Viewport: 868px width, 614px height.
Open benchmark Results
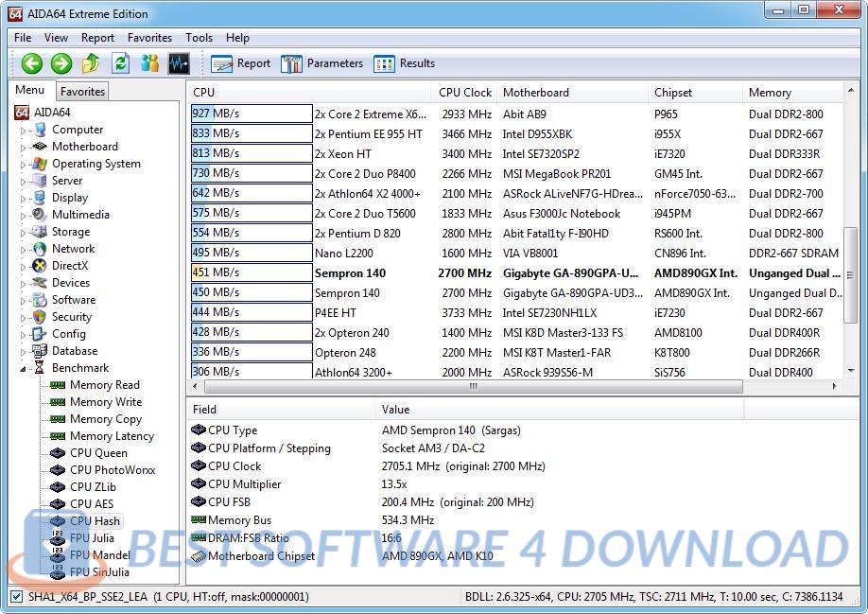404,63
